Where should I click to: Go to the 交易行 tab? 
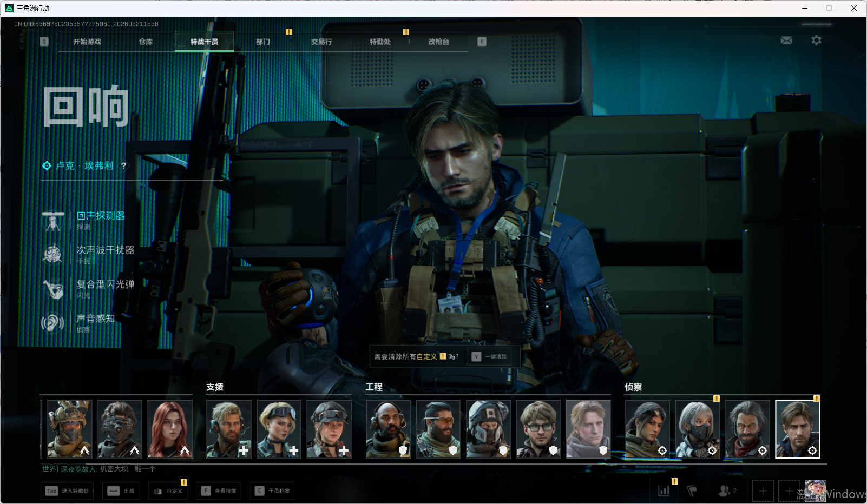click(x=321, y=42)
